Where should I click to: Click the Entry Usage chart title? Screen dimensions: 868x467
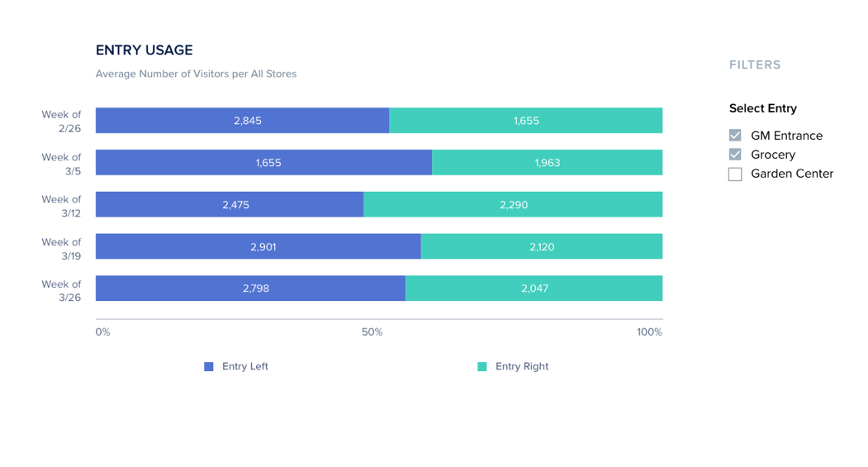(x=145, y=50)
